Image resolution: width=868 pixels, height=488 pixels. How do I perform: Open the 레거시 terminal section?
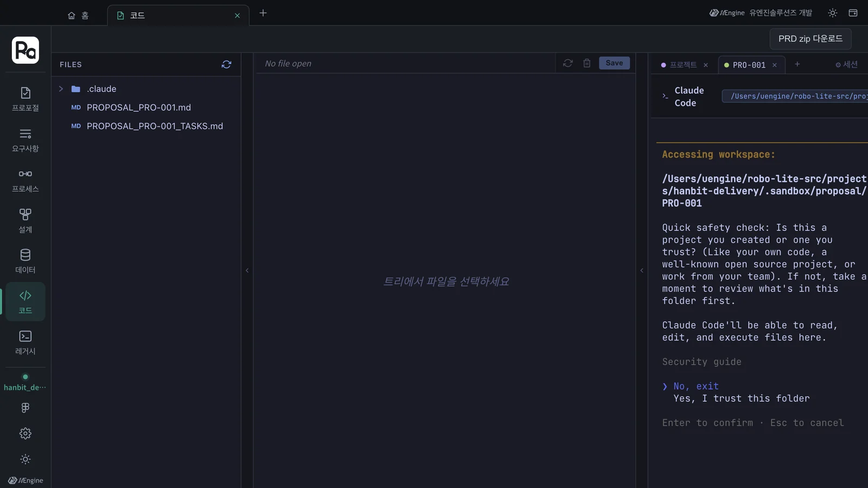[25, 343]
